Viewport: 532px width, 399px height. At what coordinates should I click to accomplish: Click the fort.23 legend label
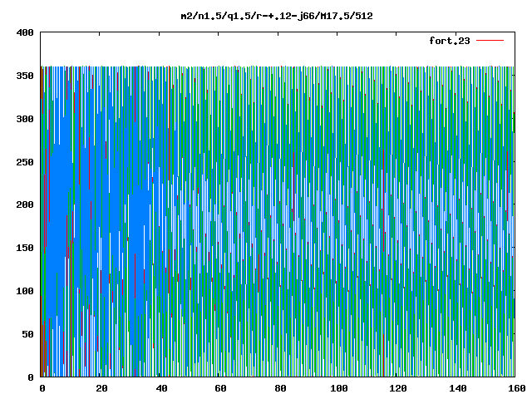pos(450,41)
